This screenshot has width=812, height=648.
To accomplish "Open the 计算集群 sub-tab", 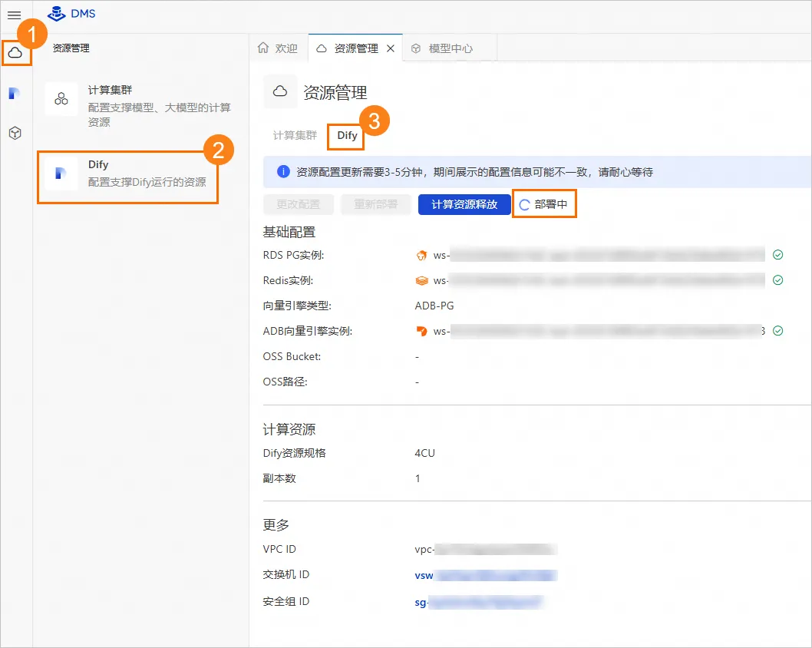I will pyautogui.click(x=295, y=135).
